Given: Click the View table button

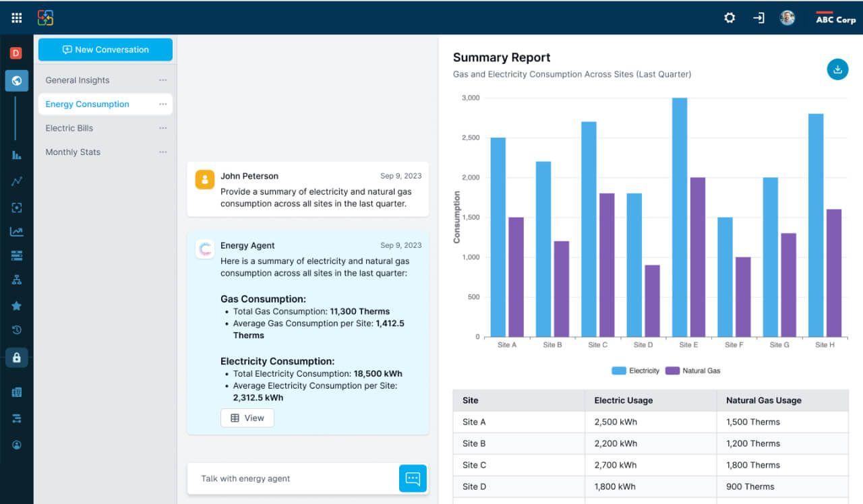Looking at the screenshot, I should pyautogui.click(x=247, y=418).
